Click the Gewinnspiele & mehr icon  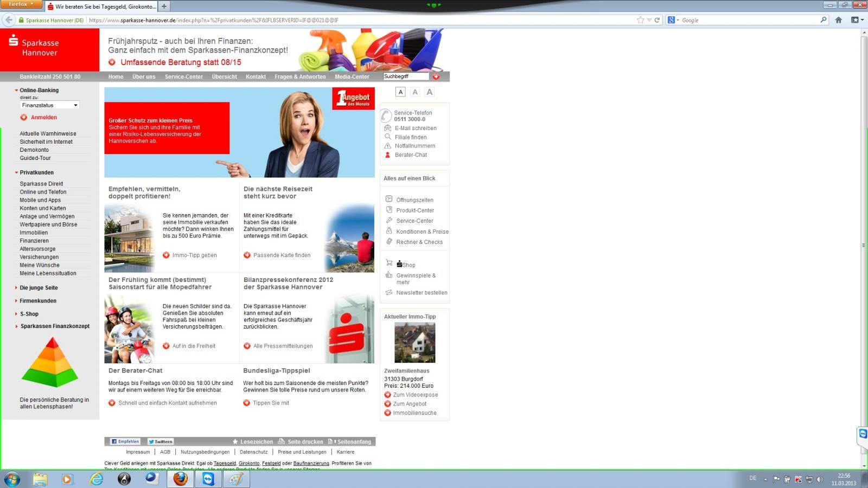pos(388,275)
